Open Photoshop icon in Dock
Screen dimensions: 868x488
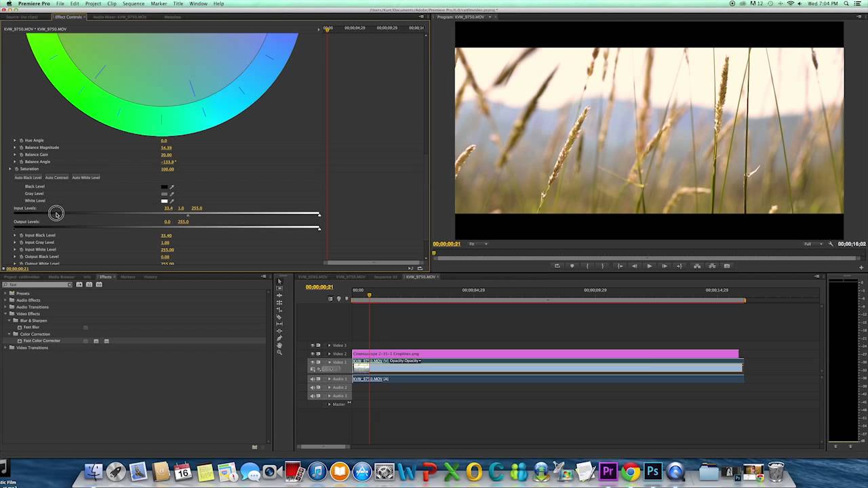pyautogui.click(x=653, y=471)
